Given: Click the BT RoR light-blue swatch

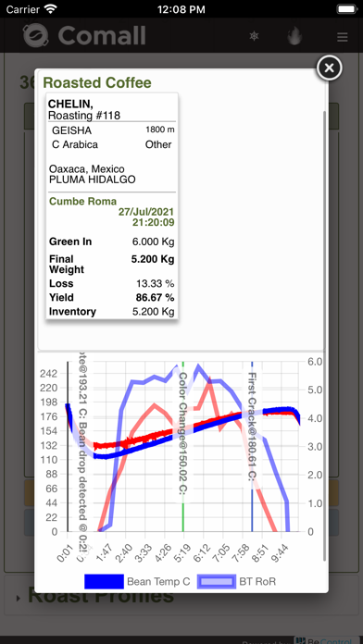Looking at the screenshot, I should click(217, 582).
